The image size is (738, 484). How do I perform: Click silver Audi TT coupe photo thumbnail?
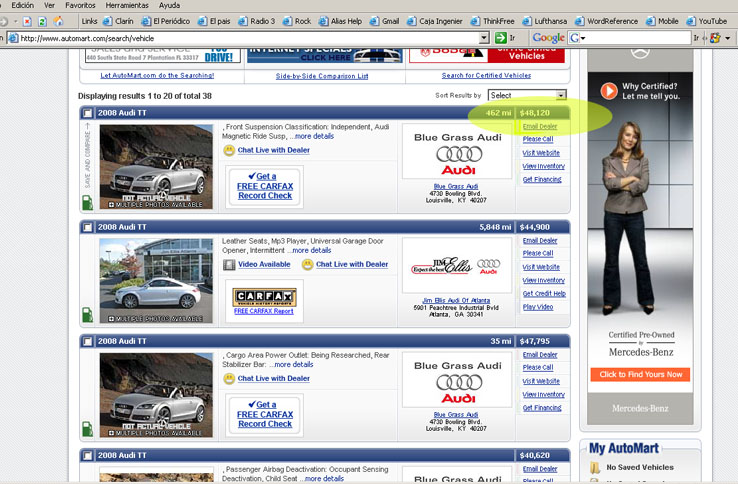[156, 281]
